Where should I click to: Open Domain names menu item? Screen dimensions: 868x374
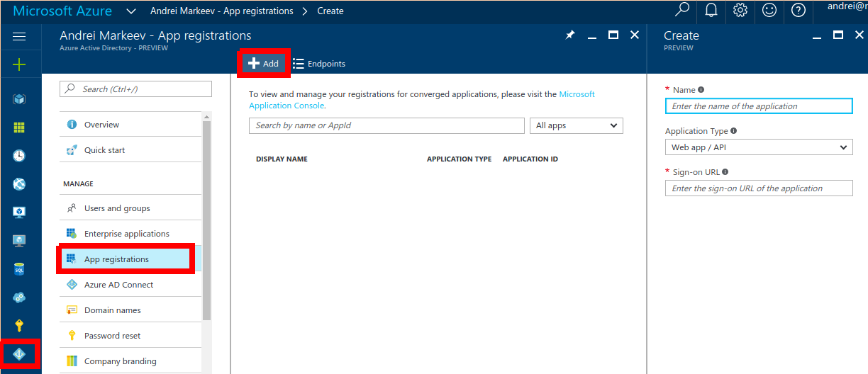(130, 310)
